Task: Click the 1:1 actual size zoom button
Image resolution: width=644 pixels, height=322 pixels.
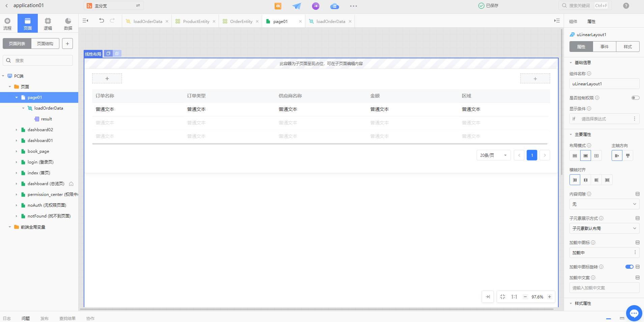Action: [514, 297]
